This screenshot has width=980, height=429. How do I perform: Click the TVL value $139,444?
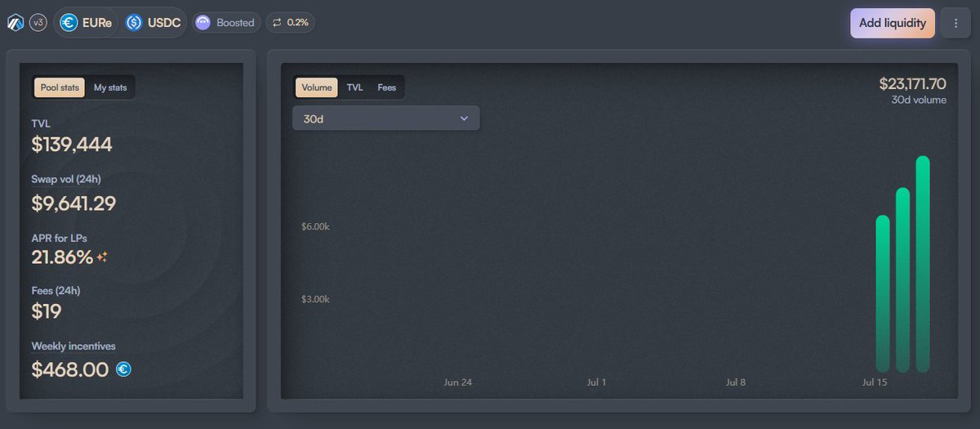coord(72,145)
